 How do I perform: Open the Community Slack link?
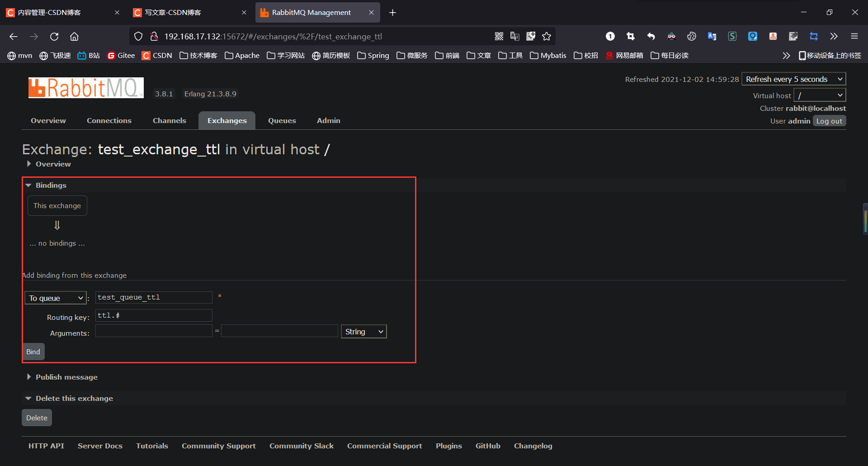pos(302,446)
